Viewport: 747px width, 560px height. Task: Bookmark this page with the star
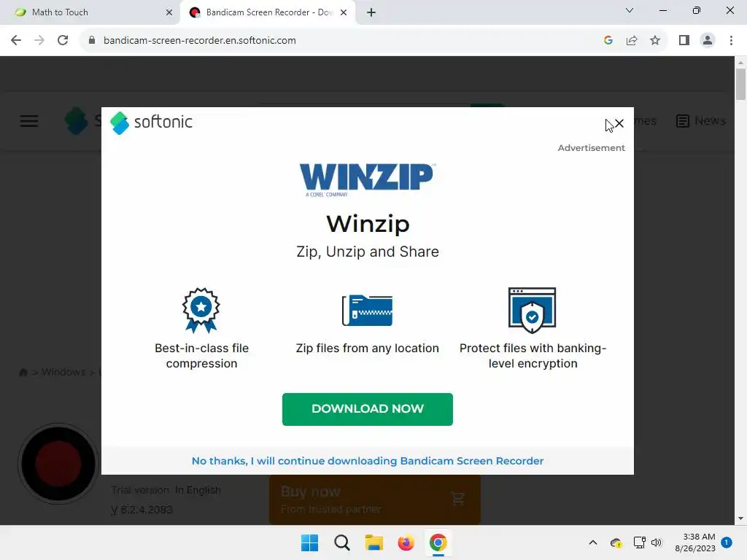point(655,41)
